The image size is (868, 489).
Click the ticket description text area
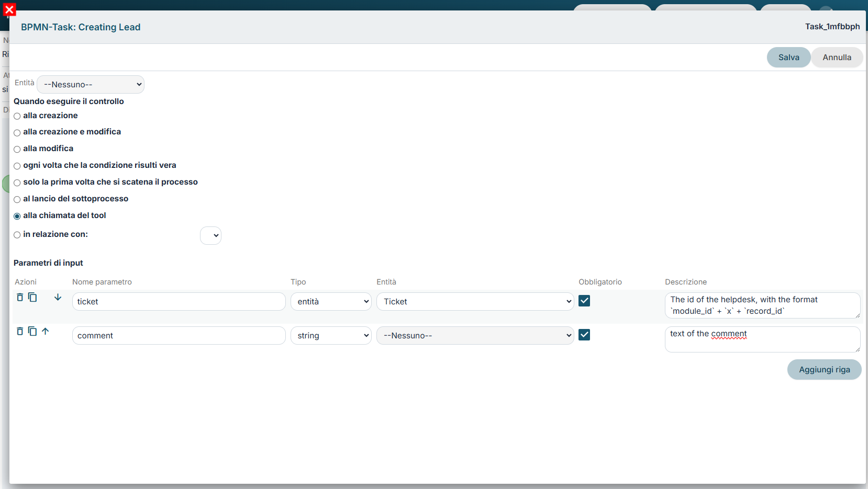click(762, 305)
